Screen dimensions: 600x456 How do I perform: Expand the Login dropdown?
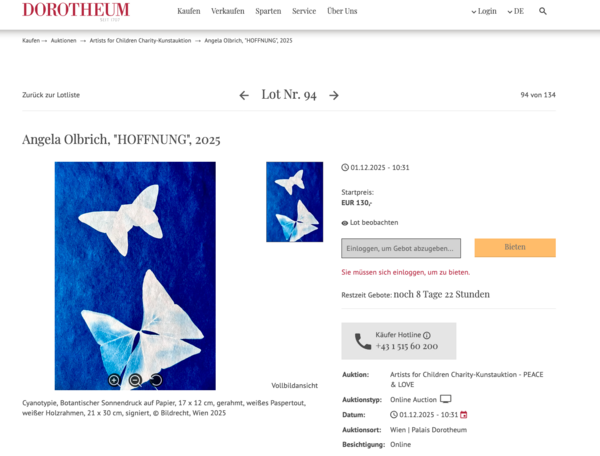point(484,11)
